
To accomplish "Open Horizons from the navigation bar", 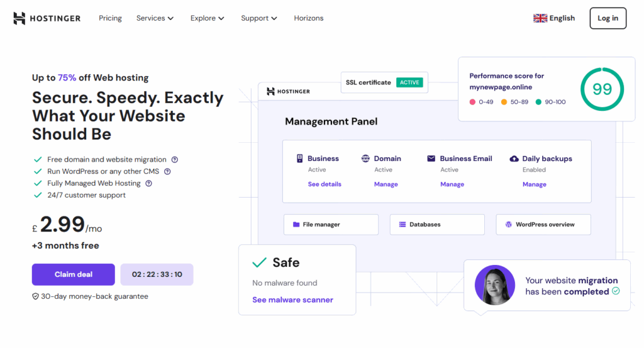I will tap(309, 18).
